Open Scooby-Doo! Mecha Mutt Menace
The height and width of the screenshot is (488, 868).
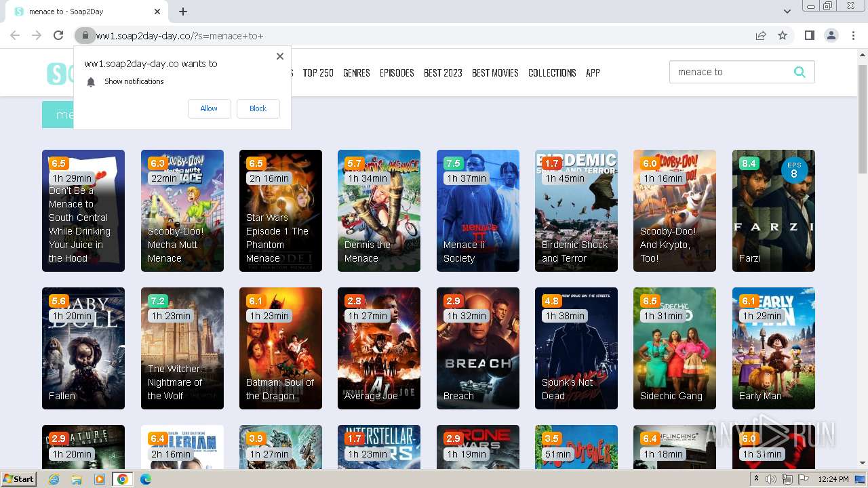coord(182,211)
